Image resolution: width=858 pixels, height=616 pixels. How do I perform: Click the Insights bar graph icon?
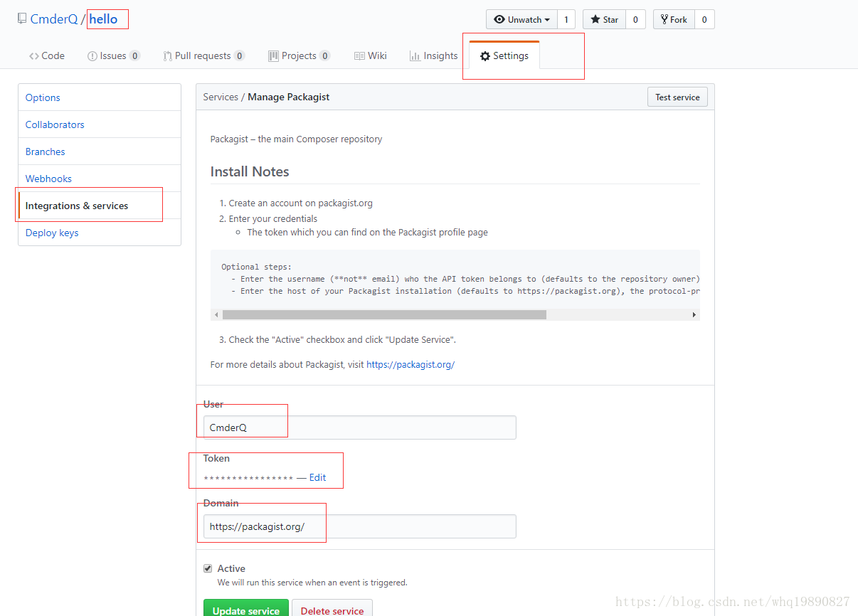click(x=415, y=56)
